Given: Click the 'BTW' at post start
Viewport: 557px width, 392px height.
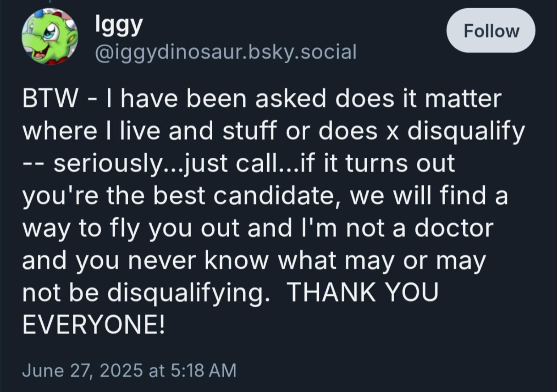Looking at the screenshot, I should click(50, 98).
